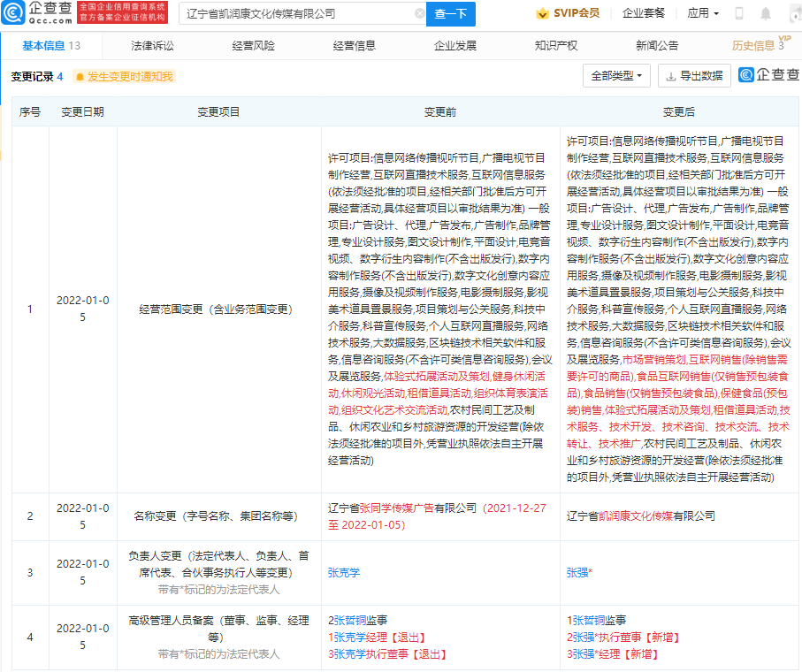Open the 企业套餐 link
Image resolution: width=802 pixels, height=672 pixels.
[644, 13]
